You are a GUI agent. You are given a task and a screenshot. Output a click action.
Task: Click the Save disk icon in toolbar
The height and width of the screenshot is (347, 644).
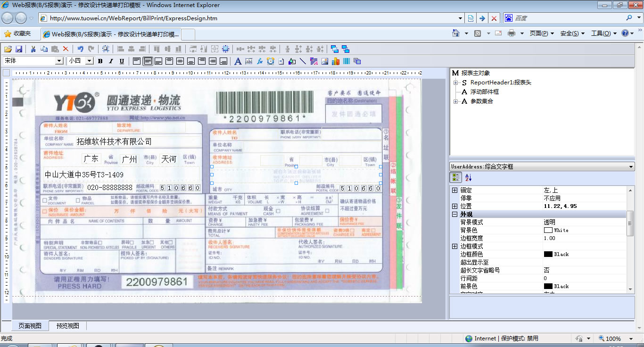coord(19,49)
